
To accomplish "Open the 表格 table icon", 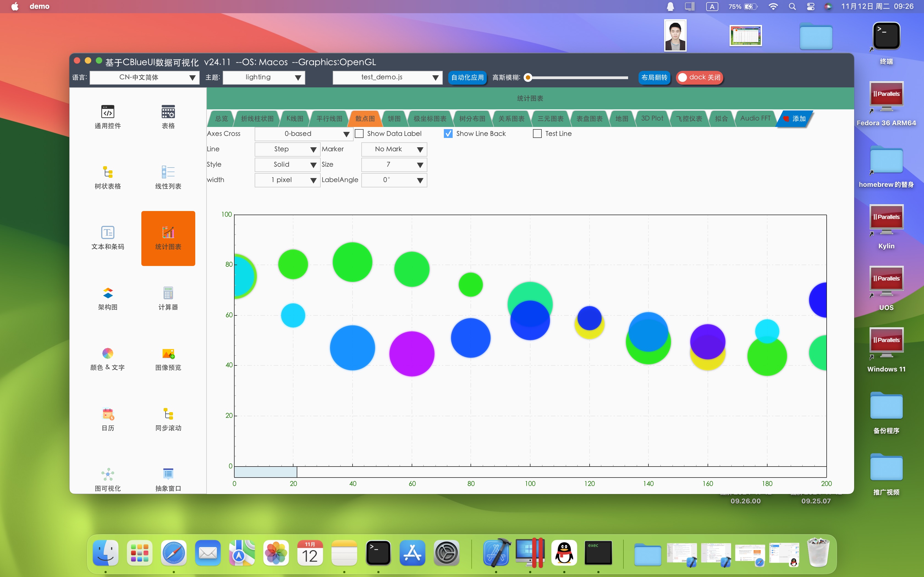I will coord(168,112).
